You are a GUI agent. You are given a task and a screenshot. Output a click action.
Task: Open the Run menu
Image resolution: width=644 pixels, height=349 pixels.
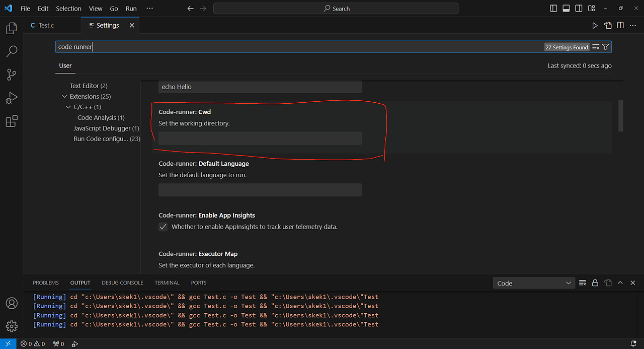(131, 9)
